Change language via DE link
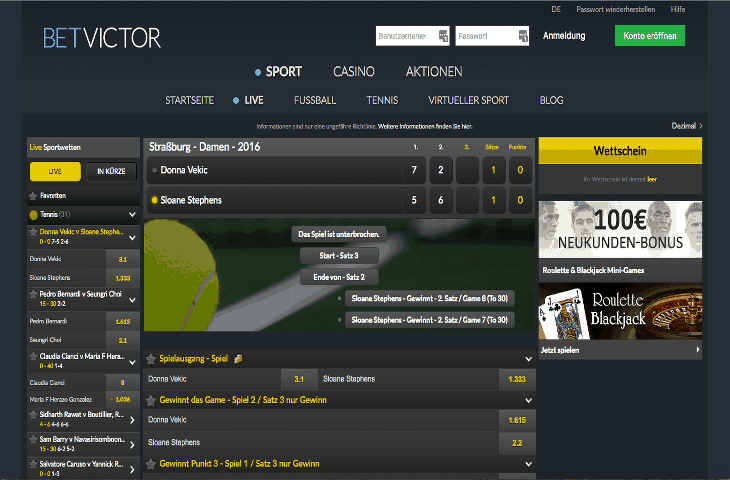730x480 pixels. pos(556,9)
